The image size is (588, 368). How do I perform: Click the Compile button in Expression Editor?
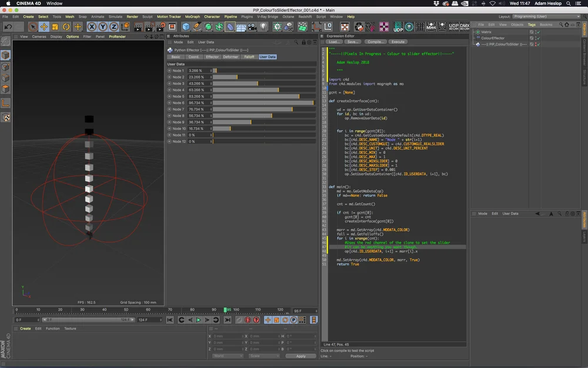[375, 42]
